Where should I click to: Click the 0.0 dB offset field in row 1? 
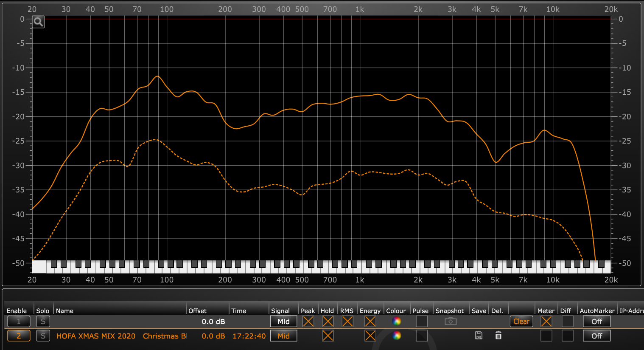[x=213, y=322]
